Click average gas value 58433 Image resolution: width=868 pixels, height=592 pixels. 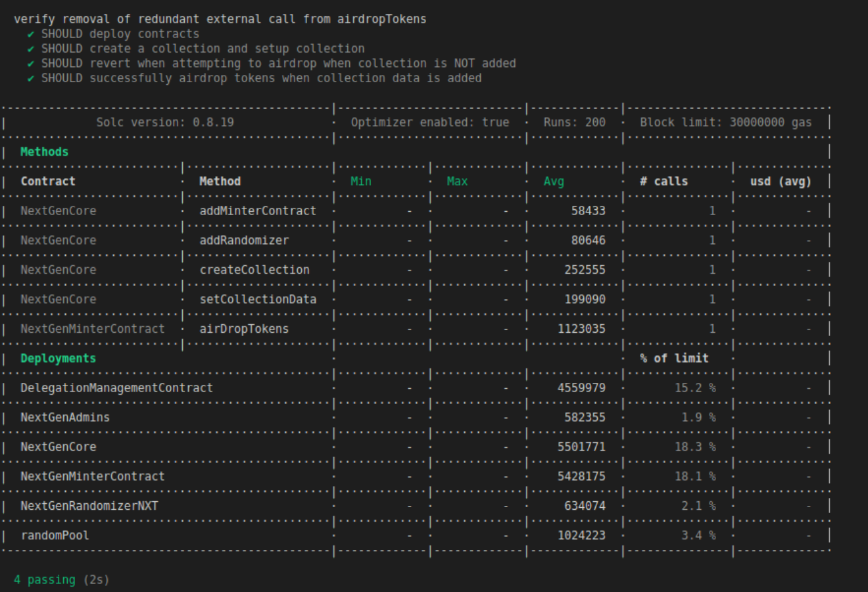coord(589,211)
